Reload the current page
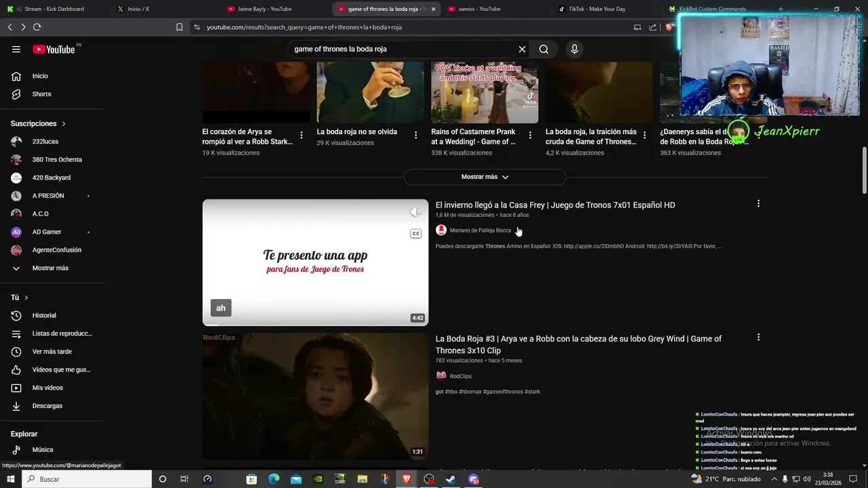The height and width of the screenshot is (488, 868). 37,27
